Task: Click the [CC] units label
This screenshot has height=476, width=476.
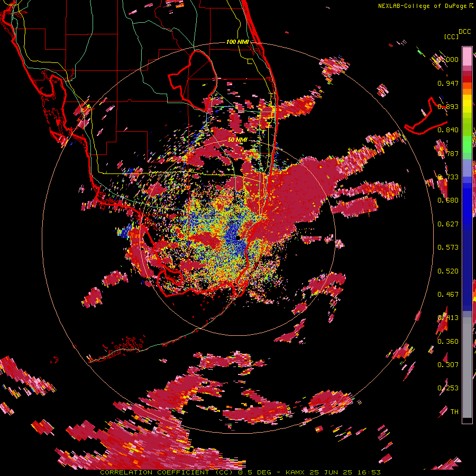Action: 451,36
